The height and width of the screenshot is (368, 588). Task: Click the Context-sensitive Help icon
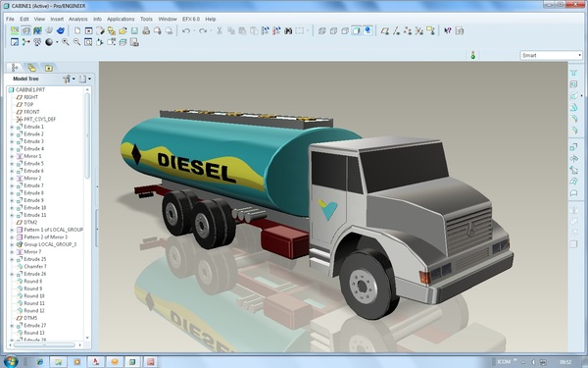coord(448,30)
